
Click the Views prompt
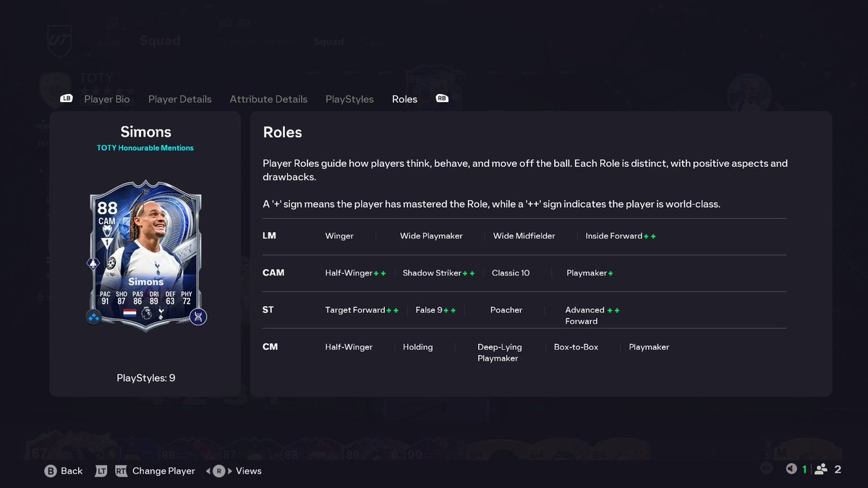click(249, 471)
